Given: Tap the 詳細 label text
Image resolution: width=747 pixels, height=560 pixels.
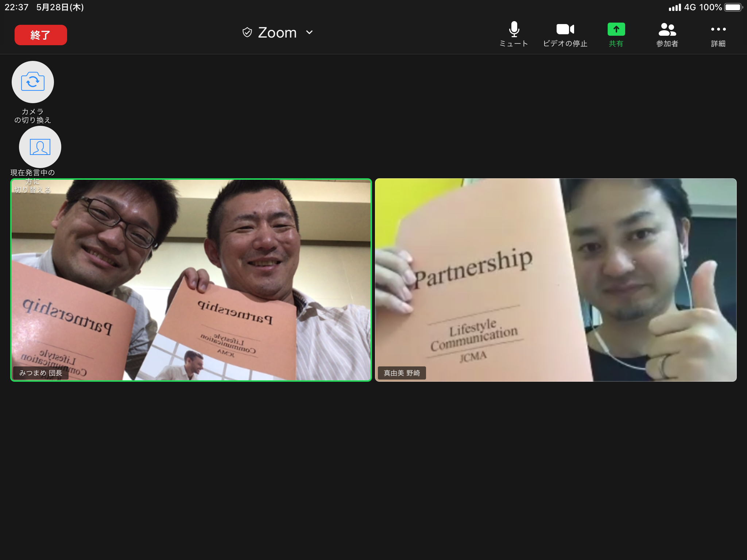Looking at the screenshot, I should [718, 44].
